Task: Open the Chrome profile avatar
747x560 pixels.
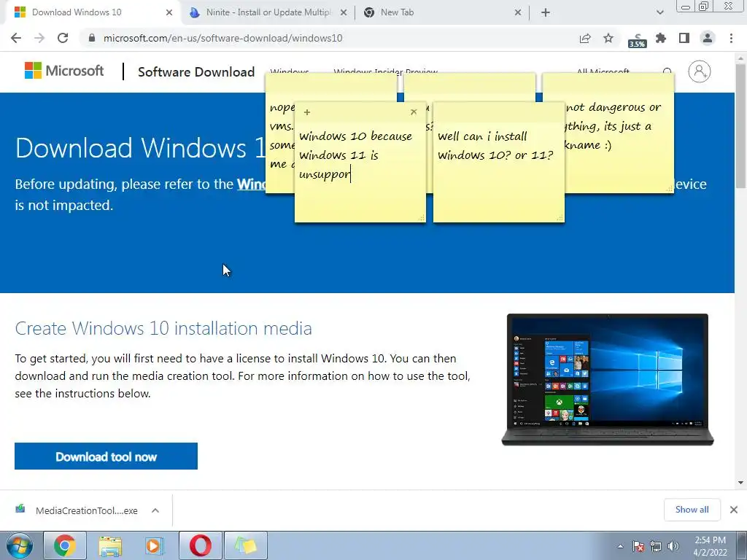Action: (708, 38)
